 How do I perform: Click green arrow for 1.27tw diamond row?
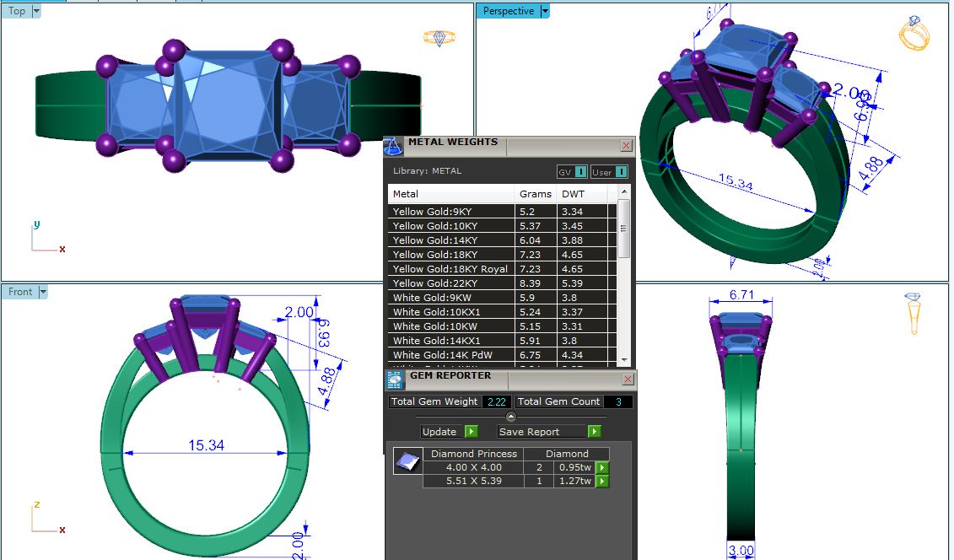[x=602, y=482]
